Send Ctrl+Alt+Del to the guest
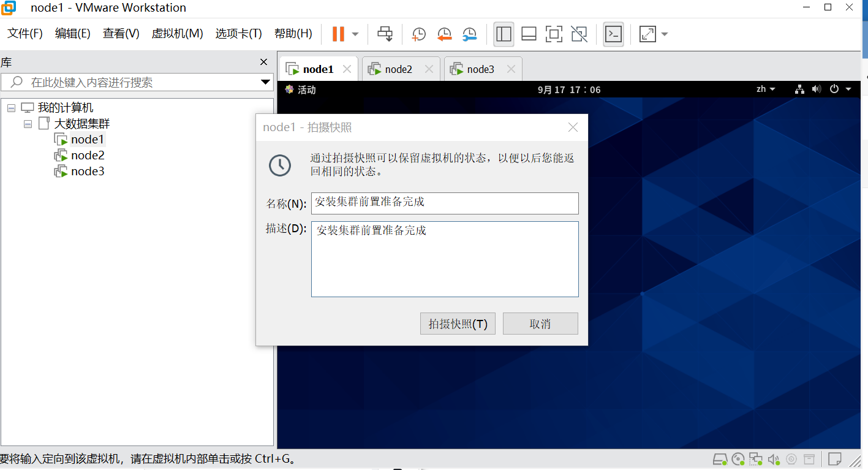Screen dimensions: 868x470 [385, 34]
